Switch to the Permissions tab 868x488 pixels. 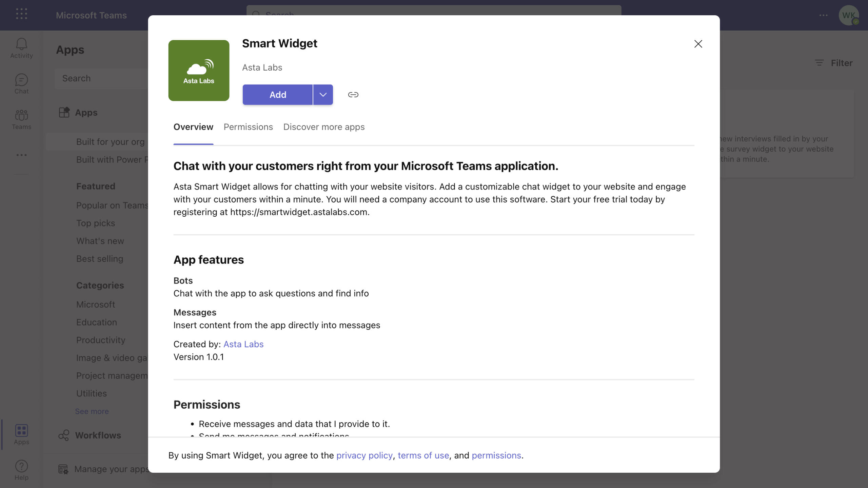(x=248, y=127)
